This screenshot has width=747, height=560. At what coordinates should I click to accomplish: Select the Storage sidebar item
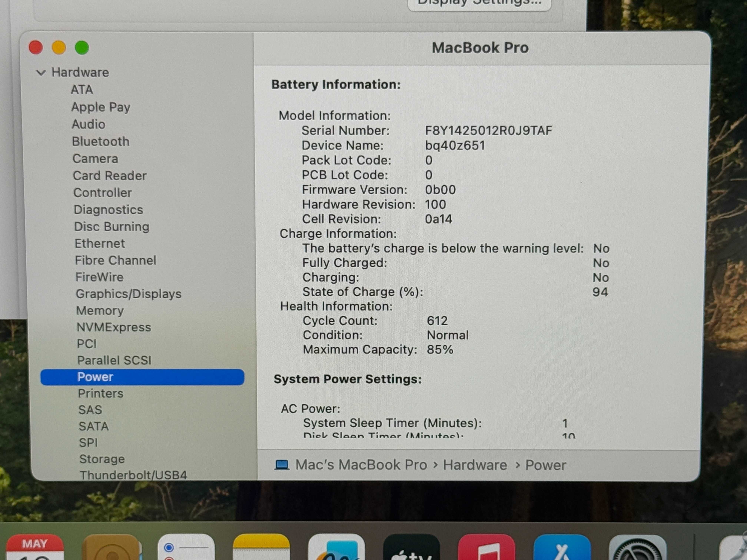102,459
